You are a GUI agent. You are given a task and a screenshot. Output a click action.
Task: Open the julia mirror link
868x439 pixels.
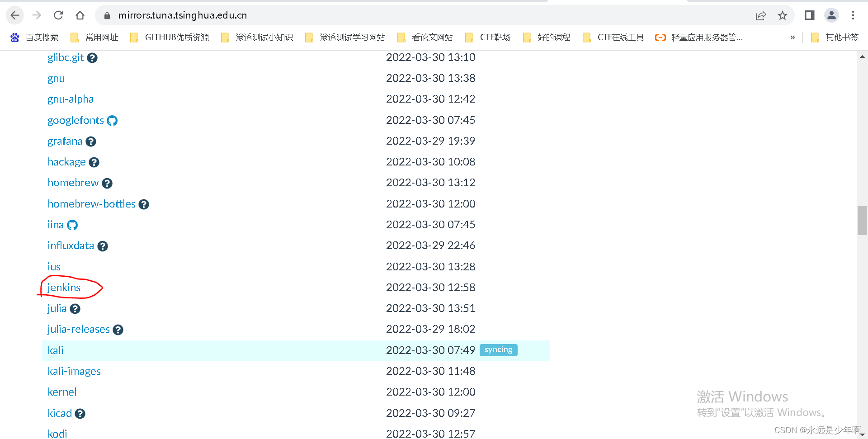tap(57, 308)
